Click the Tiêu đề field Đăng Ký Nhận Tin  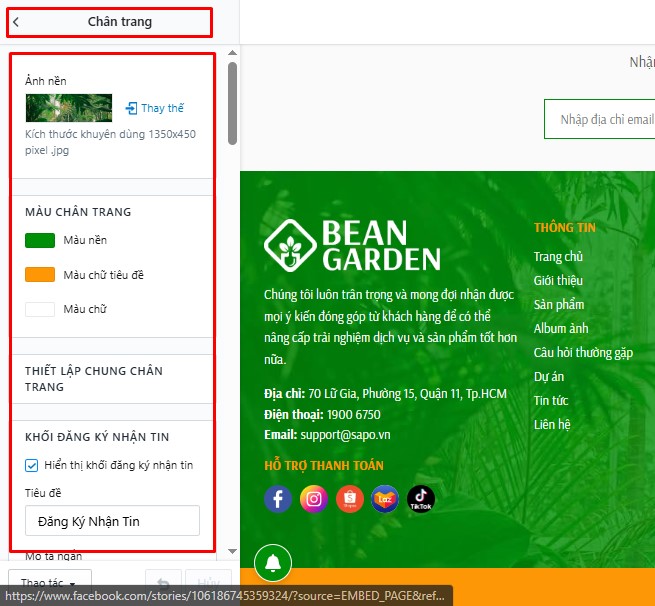112,521
